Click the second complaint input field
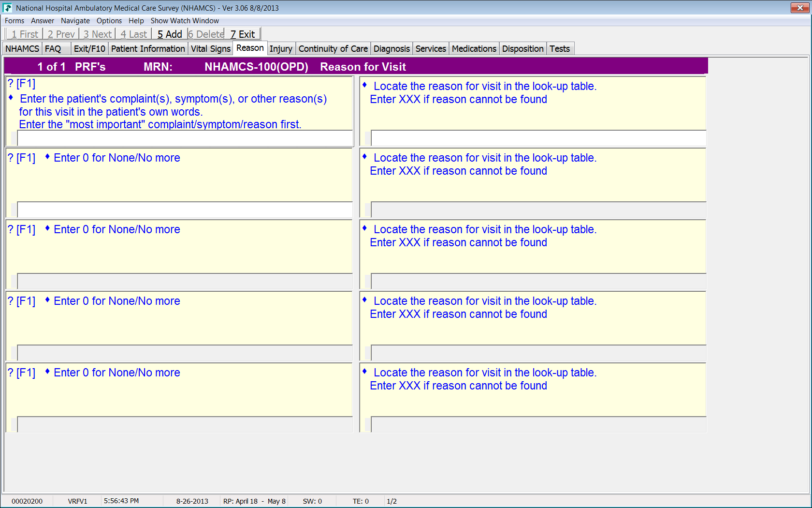Viewport: 812px width, 508px height. [185, 209]
